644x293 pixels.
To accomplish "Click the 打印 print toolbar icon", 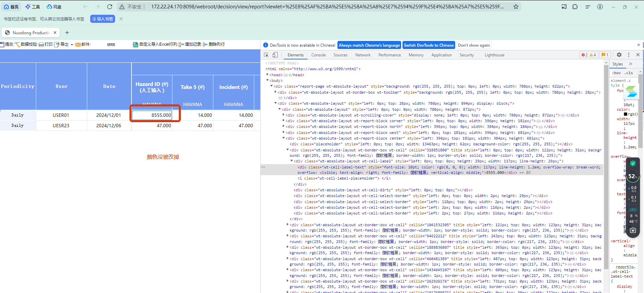I will coord(42,45).
